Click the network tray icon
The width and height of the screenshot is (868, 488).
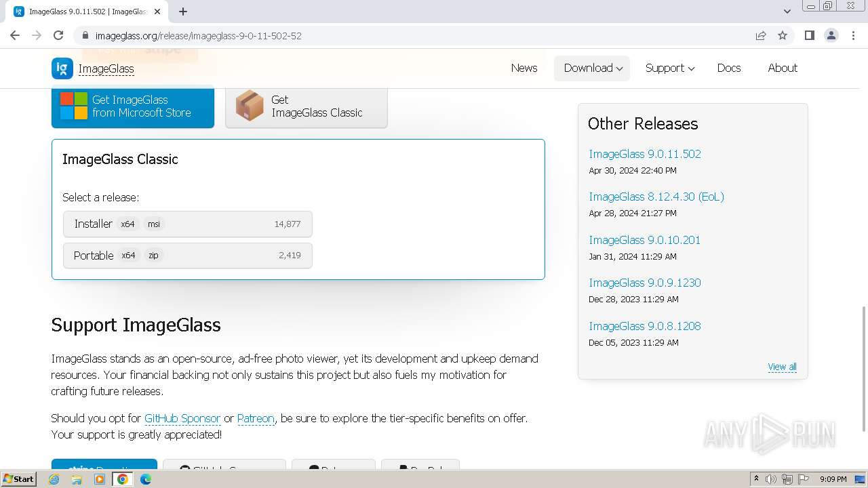(x=787, y=479)
